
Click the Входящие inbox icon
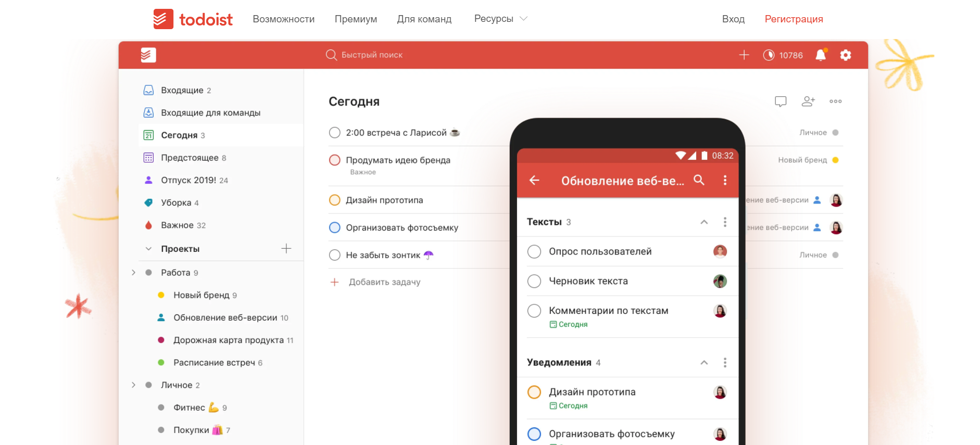(148, 90)
